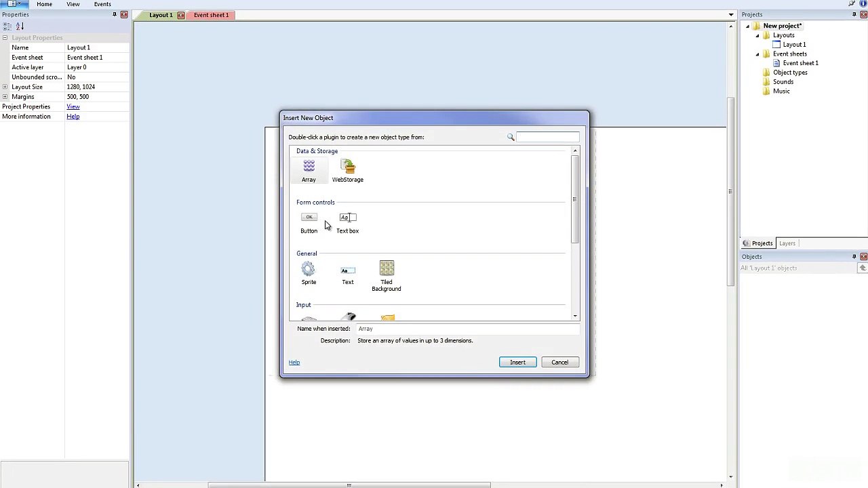Close the Projects panel
868x488 pixels.
(x=864, y=14)
